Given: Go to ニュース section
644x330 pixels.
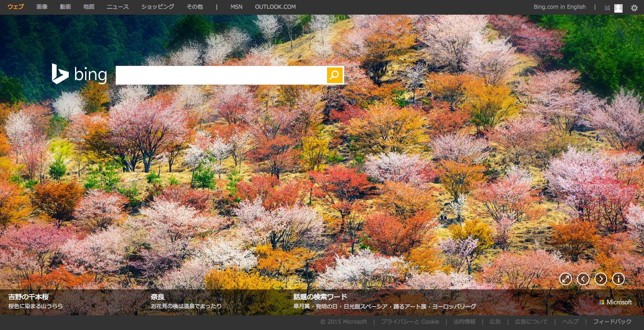Looking at the screenshot, I should (x=118, y=7).
